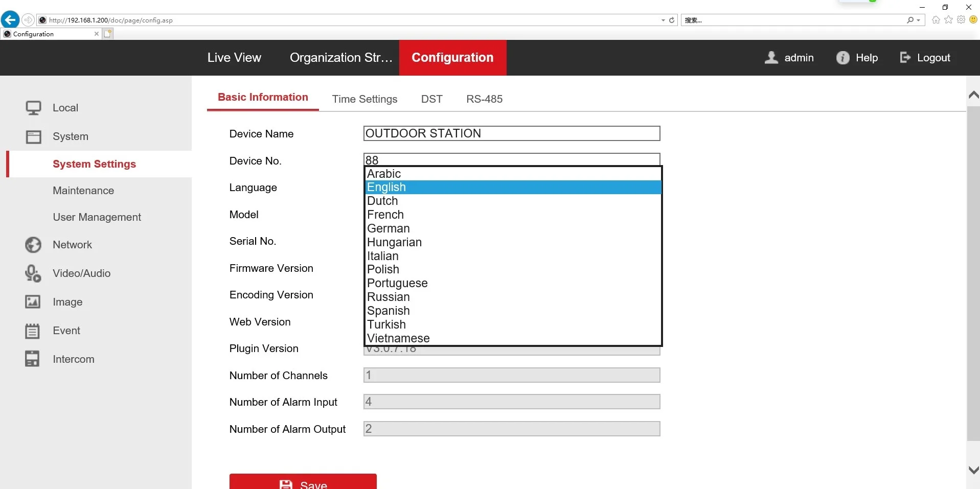
Task: Open the Event settings section
Action: point(66,331)
